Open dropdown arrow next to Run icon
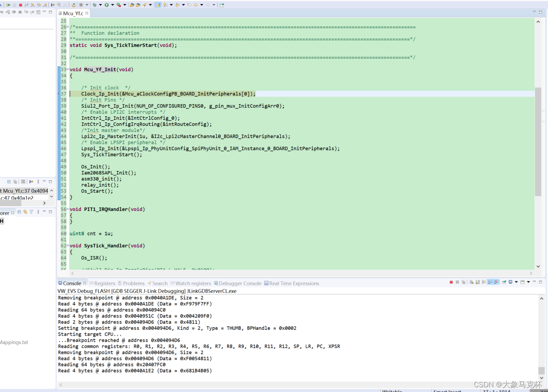The height and width of the screenshot is (392, 548). pos(113,5)
